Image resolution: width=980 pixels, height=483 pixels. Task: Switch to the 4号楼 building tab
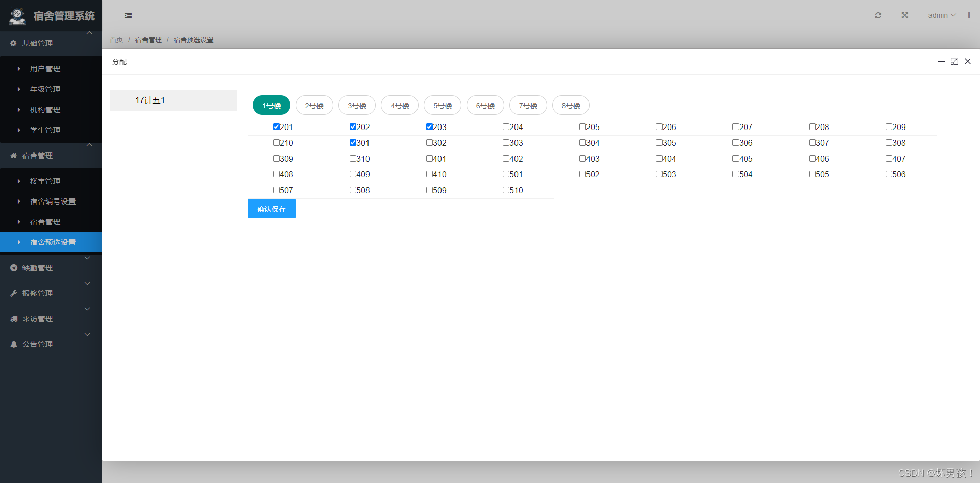pyautogui.click(x=400, y=105)
